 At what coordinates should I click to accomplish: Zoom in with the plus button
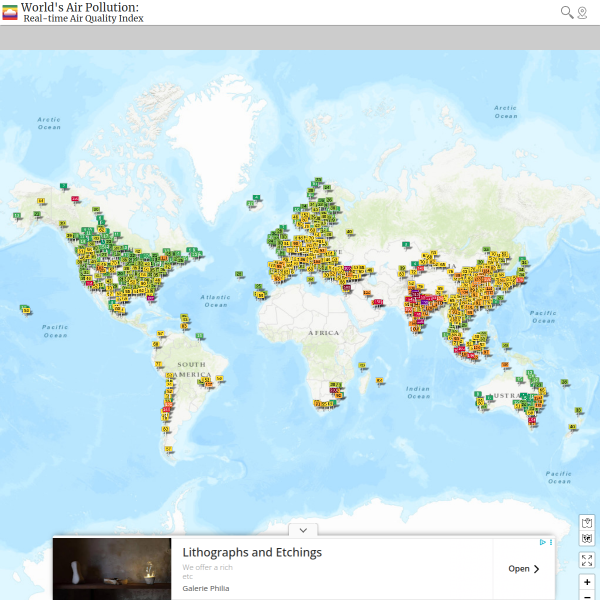(587, 582)
